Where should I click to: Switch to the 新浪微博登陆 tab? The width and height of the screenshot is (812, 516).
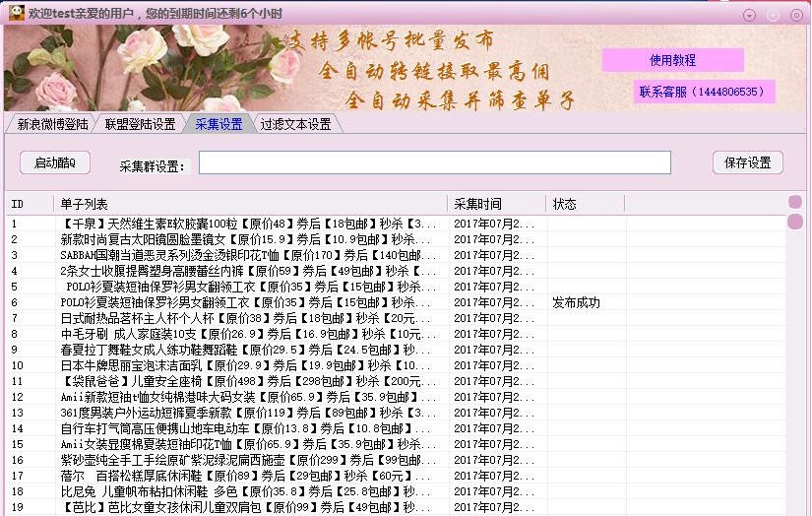point(52,124)
